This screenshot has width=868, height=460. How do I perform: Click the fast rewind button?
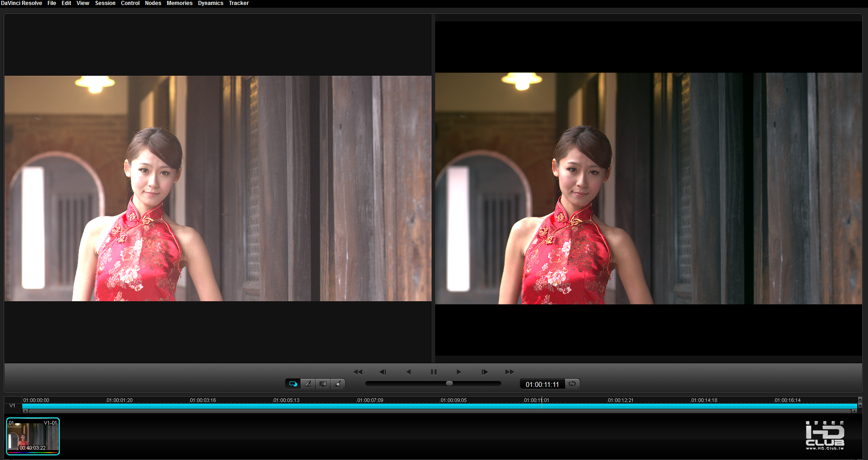click(358, 372)
